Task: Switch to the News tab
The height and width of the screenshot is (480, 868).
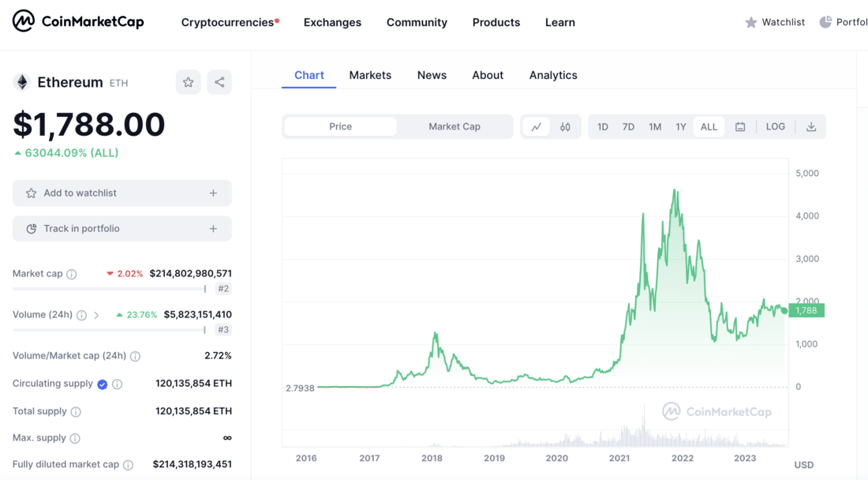Action: point(432,75)
